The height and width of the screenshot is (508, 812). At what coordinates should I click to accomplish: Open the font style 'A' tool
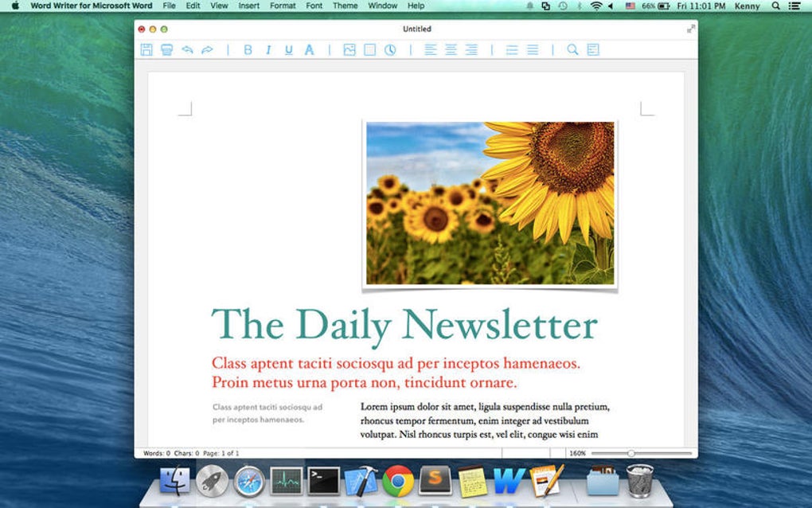click(309, 49)
